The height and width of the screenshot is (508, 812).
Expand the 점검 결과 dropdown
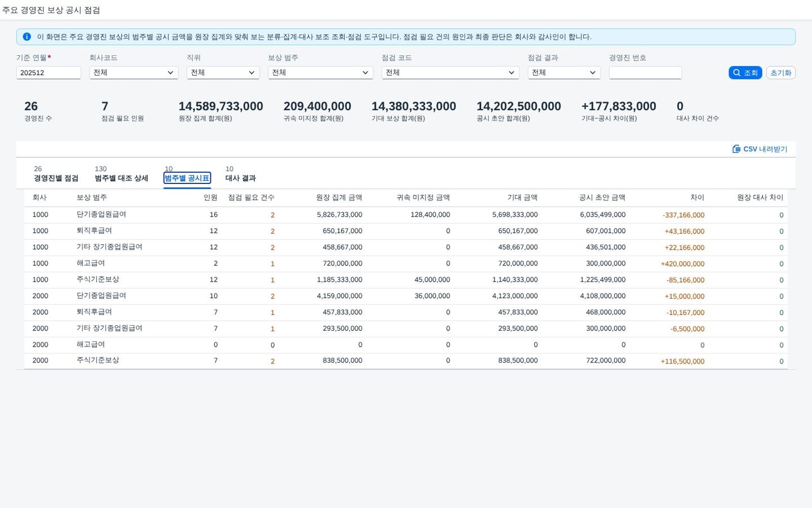(x=564, y=72)
